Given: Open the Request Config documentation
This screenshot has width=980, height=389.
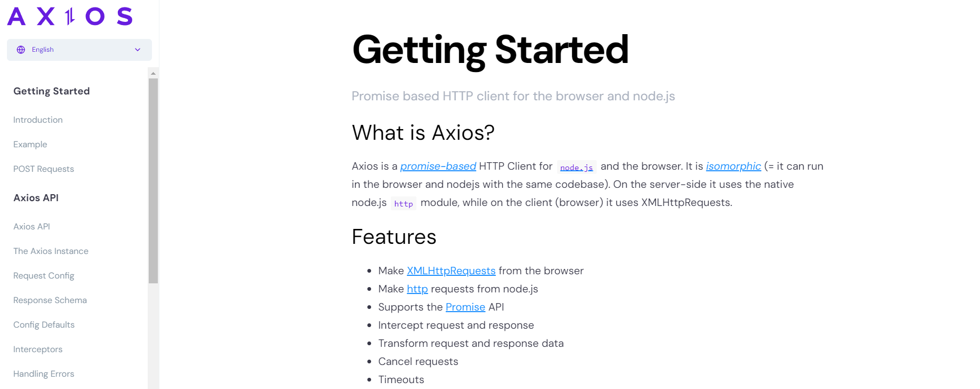Looking at the screenshot, I should coord(44,275).
